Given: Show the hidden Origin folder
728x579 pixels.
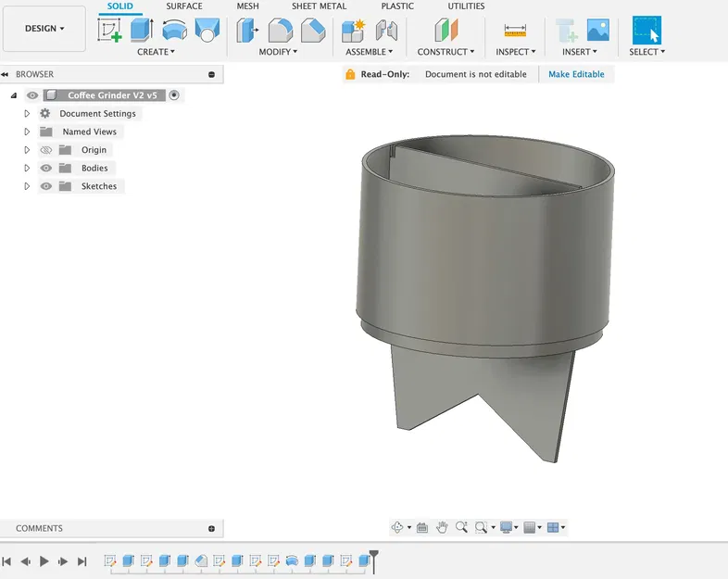Looking at the screenshot, I should coord(46,150).
